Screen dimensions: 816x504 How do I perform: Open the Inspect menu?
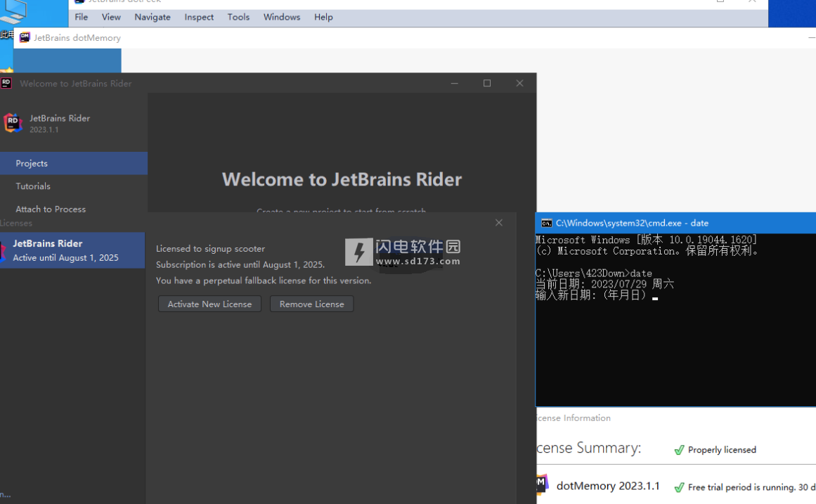click(x=199, y=17)
